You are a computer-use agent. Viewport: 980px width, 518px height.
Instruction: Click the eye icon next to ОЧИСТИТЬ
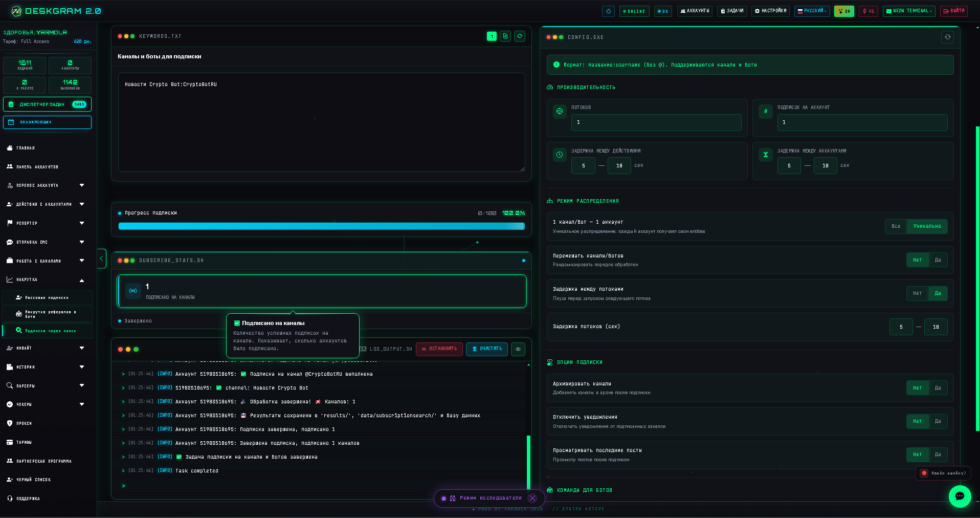518,349
